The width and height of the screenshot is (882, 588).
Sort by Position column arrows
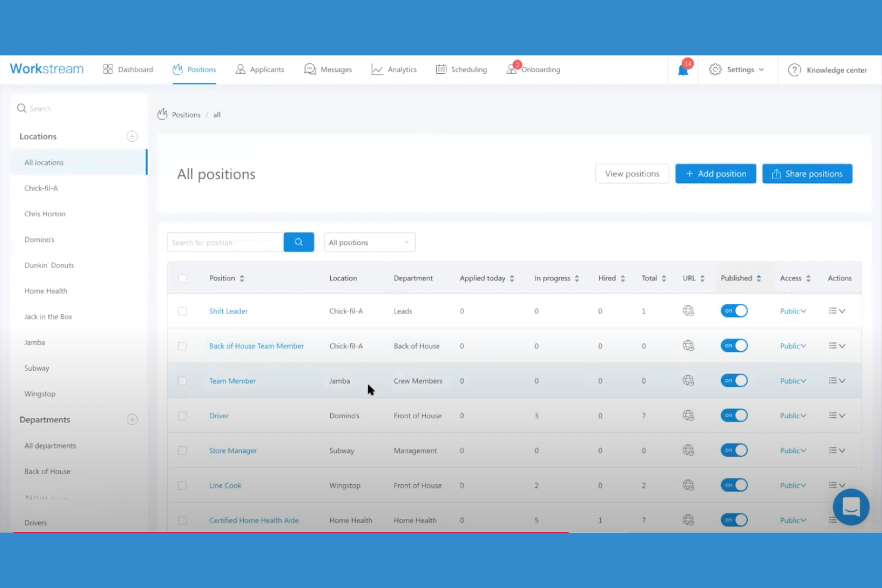242,278
